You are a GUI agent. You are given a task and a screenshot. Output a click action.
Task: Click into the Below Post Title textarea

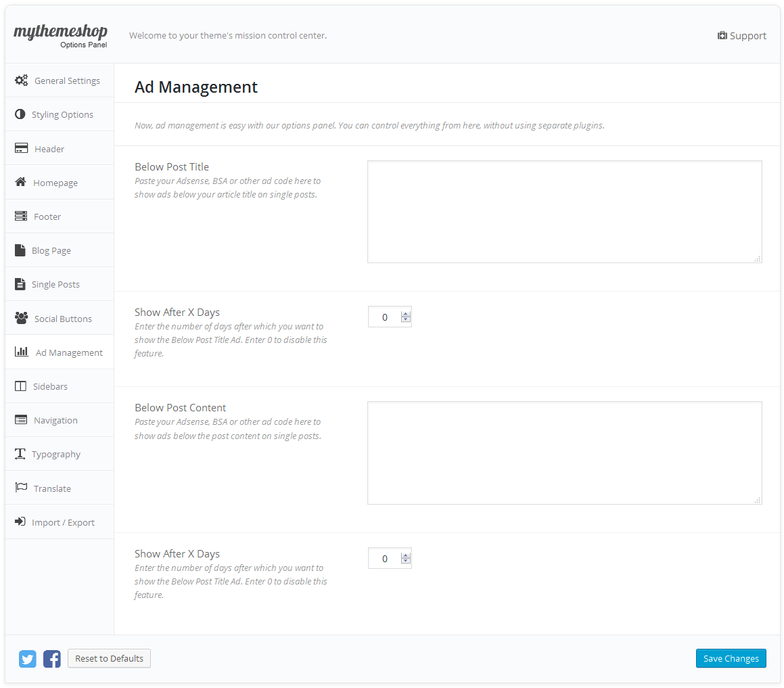click(x=564, y=211)
